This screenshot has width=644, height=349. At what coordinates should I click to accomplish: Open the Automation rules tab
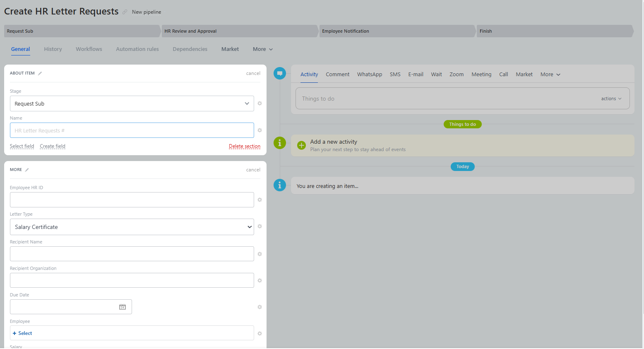tap(137, 49)
